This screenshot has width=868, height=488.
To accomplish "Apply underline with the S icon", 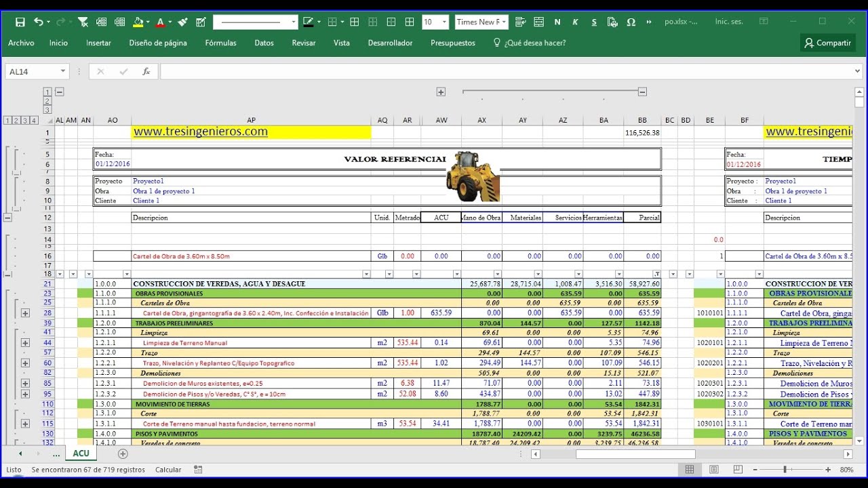I will [594, 22].
